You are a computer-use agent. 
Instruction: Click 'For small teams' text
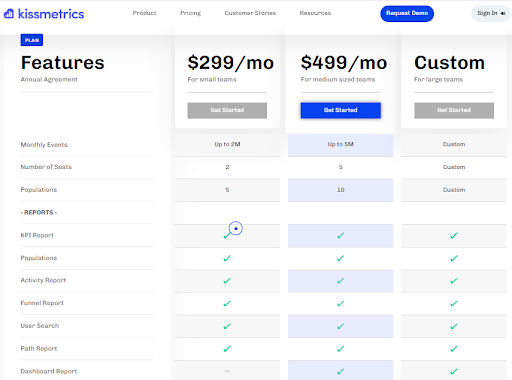[x=212, y=79]
